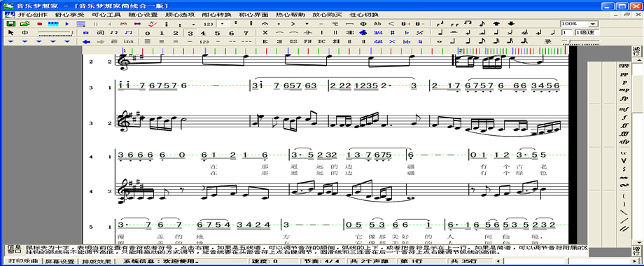Viewport: 644px width, 266px height.
Task: Start playback with the blue play arrow
Action: tap(67, 24)
